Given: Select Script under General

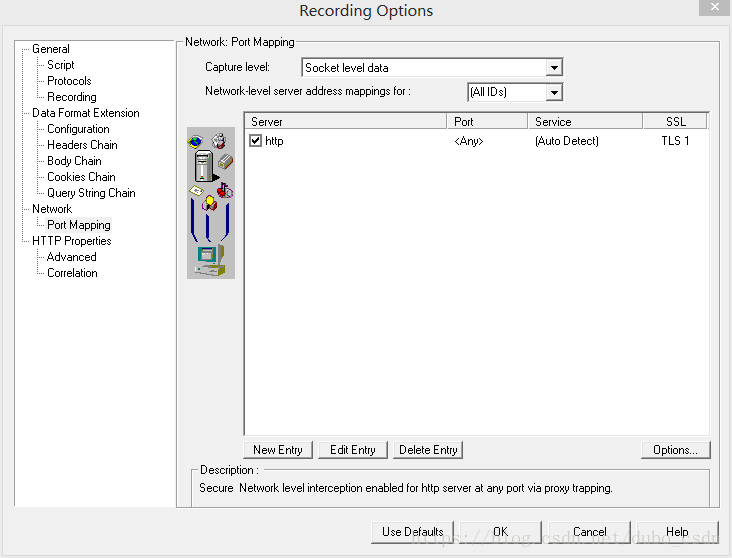Looking at the screenshot, I should pos(61,65).
